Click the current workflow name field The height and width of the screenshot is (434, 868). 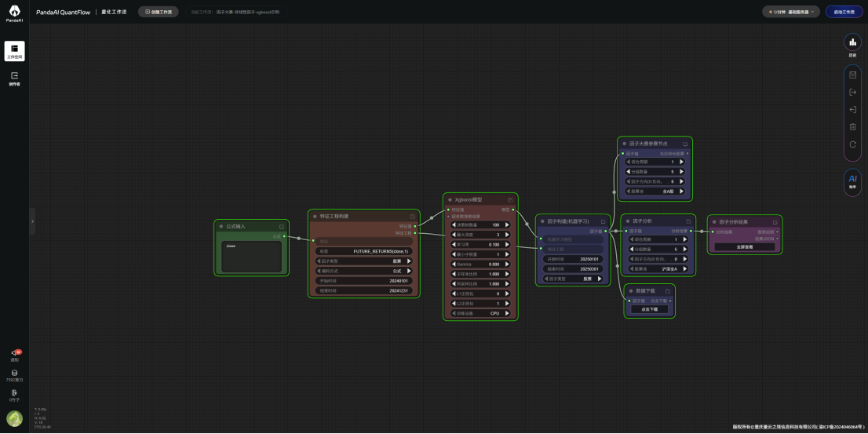(x=237, y=12)
